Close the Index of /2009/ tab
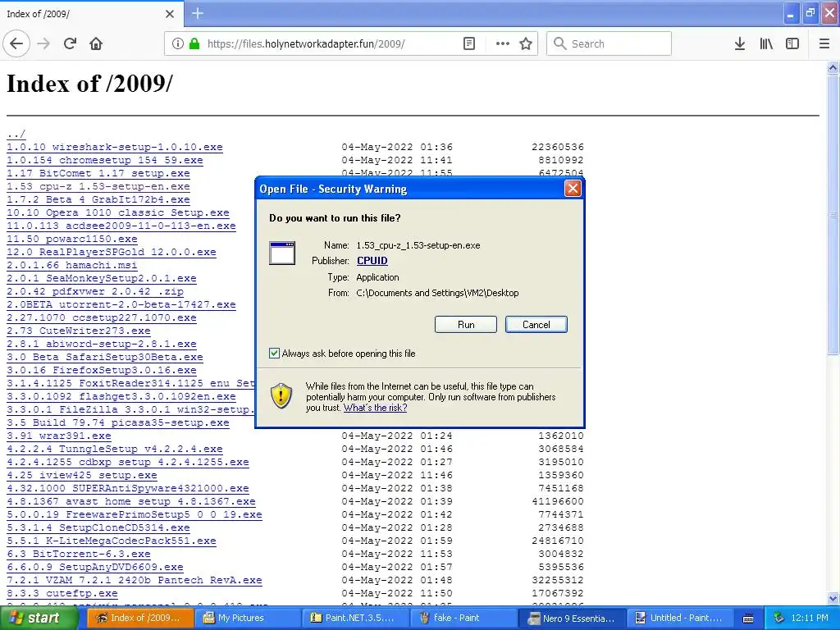 tap(170, 14)
